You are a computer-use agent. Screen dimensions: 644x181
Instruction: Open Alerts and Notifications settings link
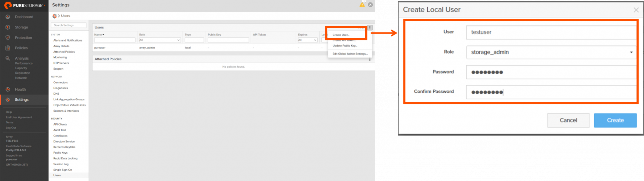click(x=68, y=40)
